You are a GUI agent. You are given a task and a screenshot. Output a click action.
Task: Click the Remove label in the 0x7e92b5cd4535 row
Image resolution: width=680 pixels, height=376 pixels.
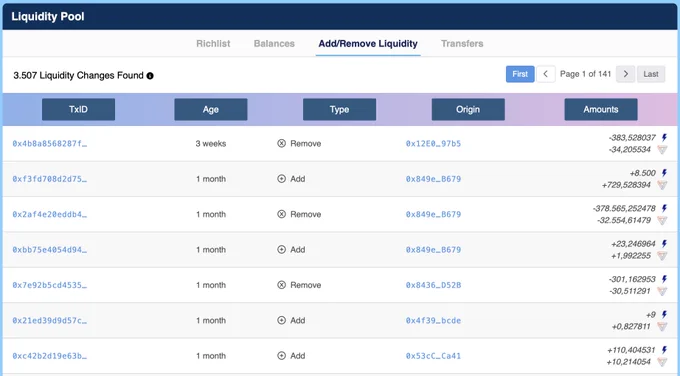click(x=306, y=285)
